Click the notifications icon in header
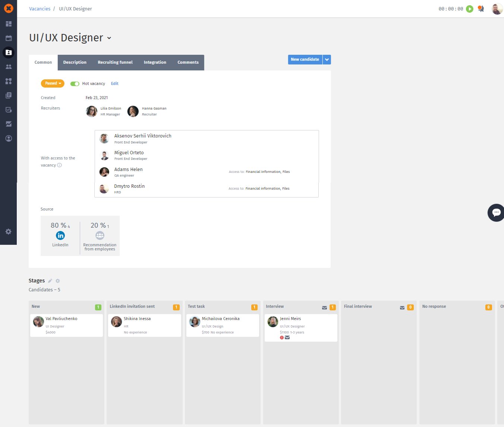The image size is (504, 427). [481, 9]
